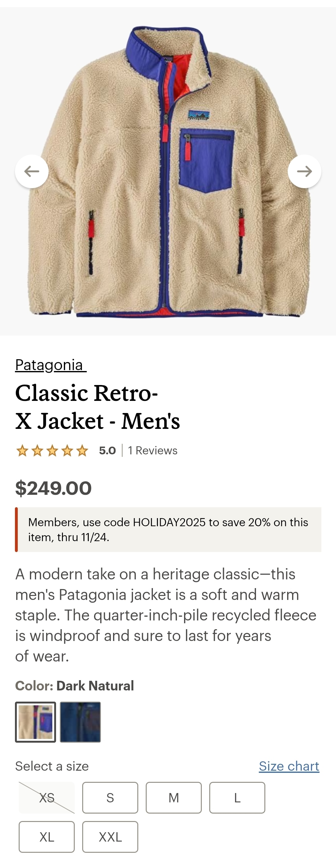Select the crossed-out XS size
336x868 pixels.
47,798
